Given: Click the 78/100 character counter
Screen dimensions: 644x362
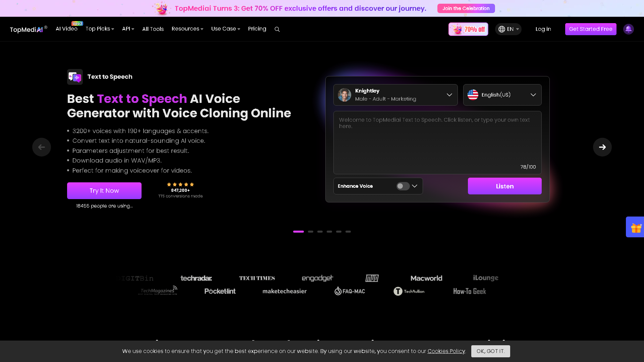Looking at the screenshot, I should pyautogui.click(x=528, y=167).
